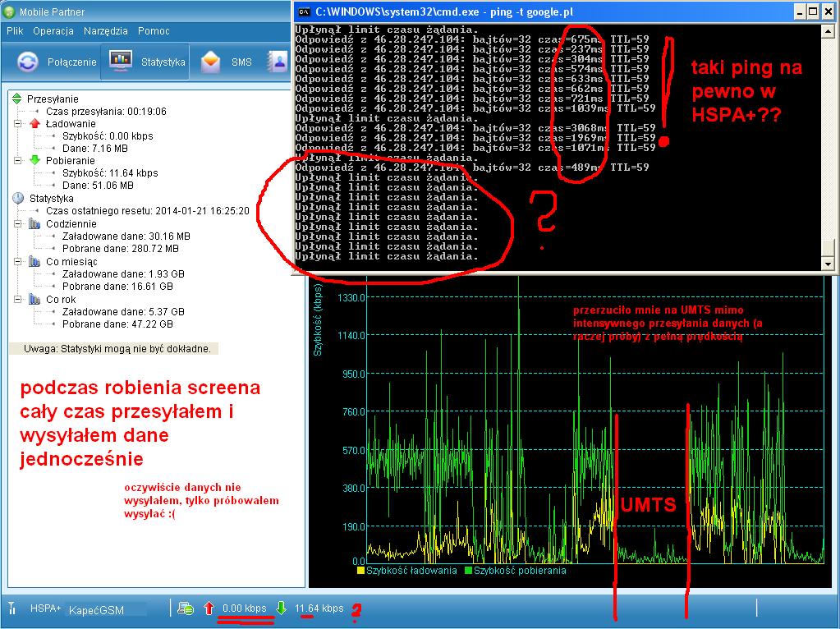
Task: Collapse the Codziennie statistics node
Action: pyautogui.click(x=18, y=223)
